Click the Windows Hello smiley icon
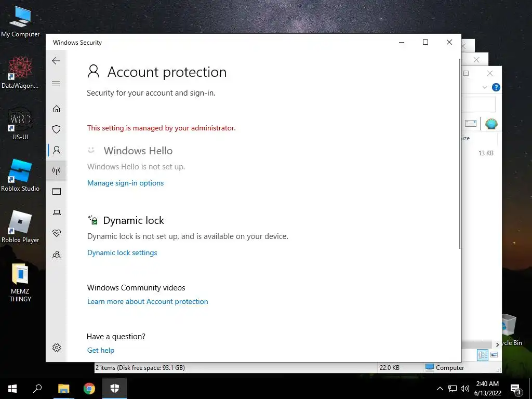This screenshot has height=399, width=532. [x=91, y=150]
